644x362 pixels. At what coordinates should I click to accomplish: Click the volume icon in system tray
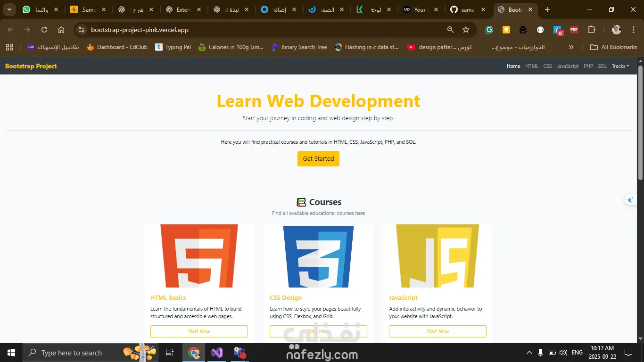563,353
